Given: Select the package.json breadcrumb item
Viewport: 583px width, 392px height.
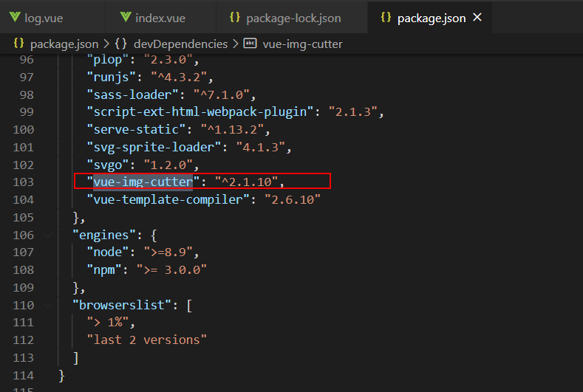Looking at the screenshot, I should point(64,44).
